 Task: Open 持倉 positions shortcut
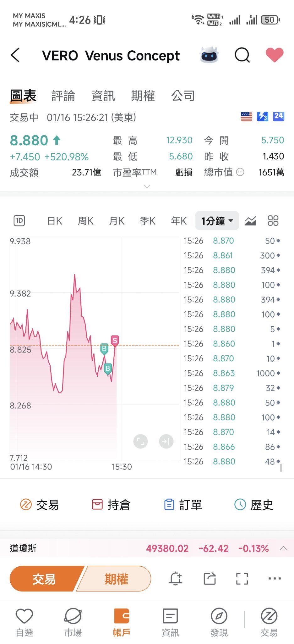tap(111, 505)
